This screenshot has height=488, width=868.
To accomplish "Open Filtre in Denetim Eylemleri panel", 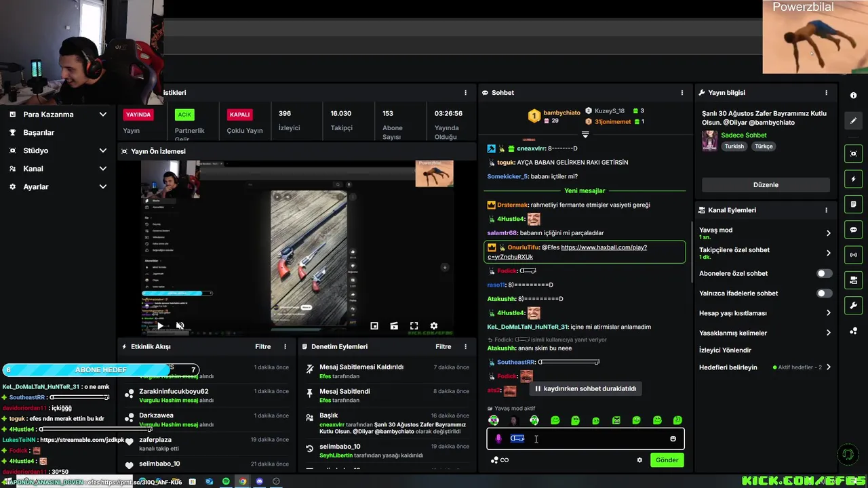I will pos(443,346).
